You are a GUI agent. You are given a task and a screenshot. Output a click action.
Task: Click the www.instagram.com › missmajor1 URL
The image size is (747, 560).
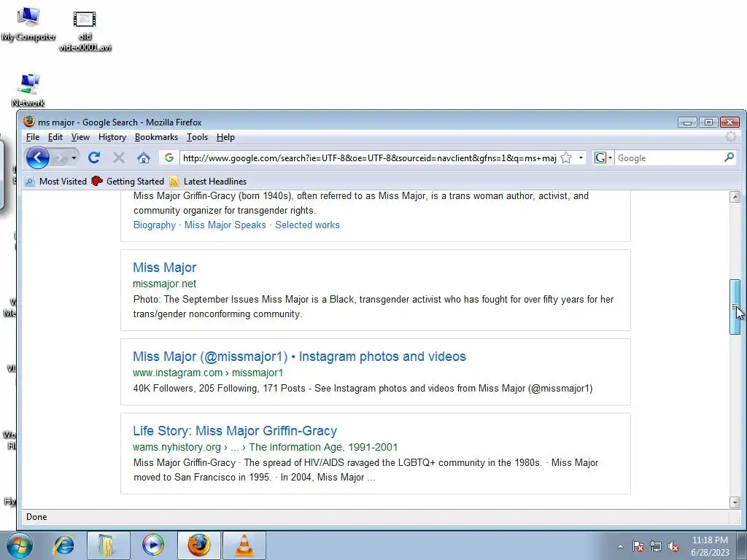click(208, 373)
